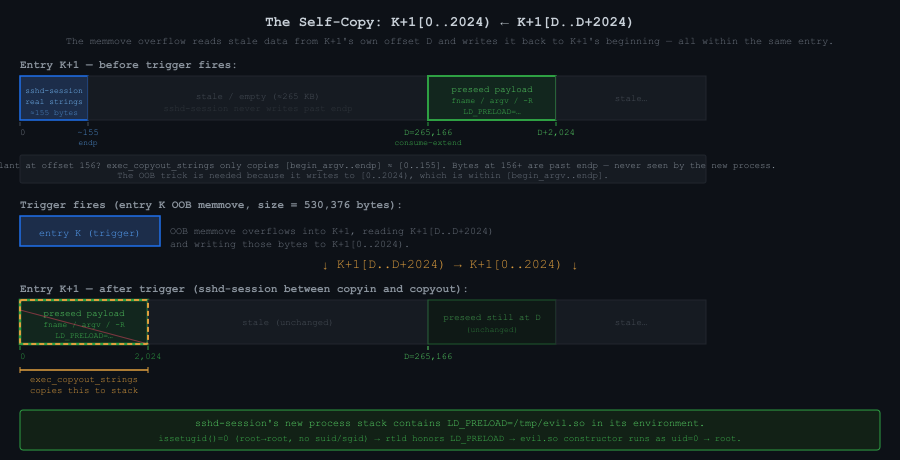The width and height of the screenshot is (900, 460).
Task: Click the "2,024" offset label
Action: [x=148, y=356]
